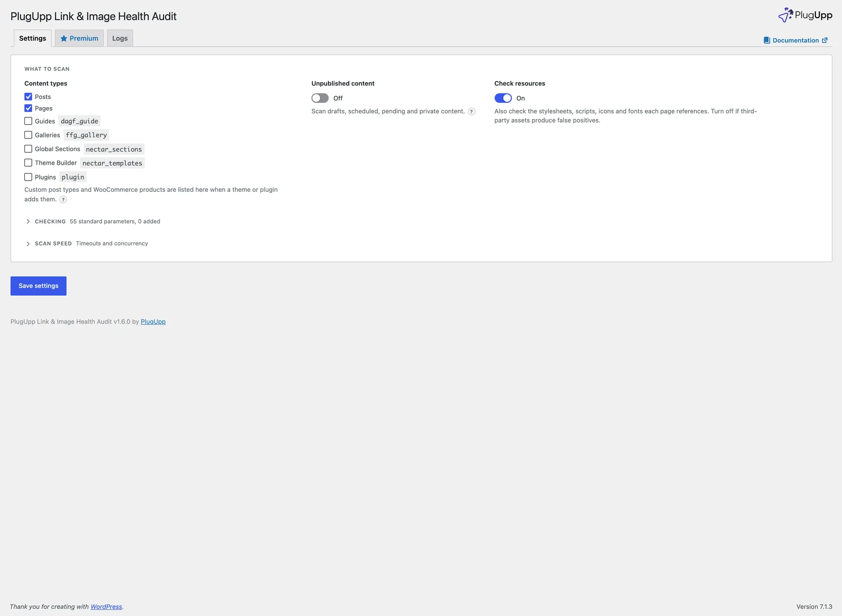Open the WordPress footer link

point(106,607)
